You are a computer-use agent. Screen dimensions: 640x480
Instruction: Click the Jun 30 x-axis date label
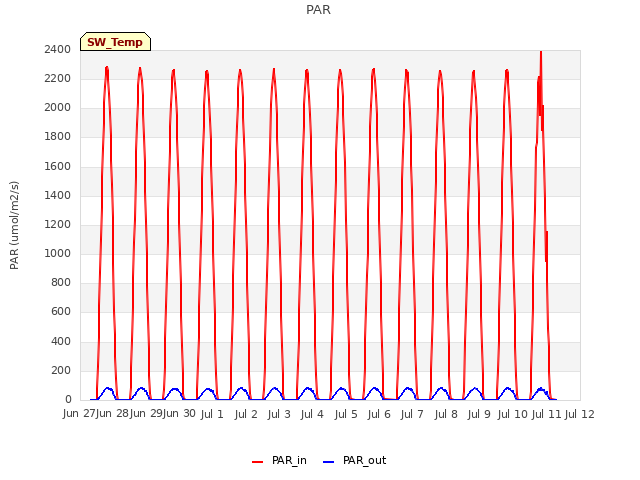[x=179, y=414]
